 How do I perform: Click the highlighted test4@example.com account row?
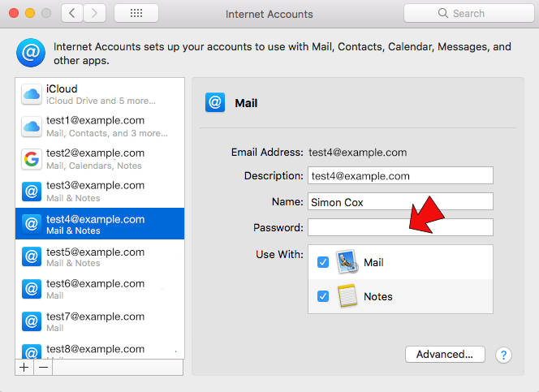click(100, 224)
